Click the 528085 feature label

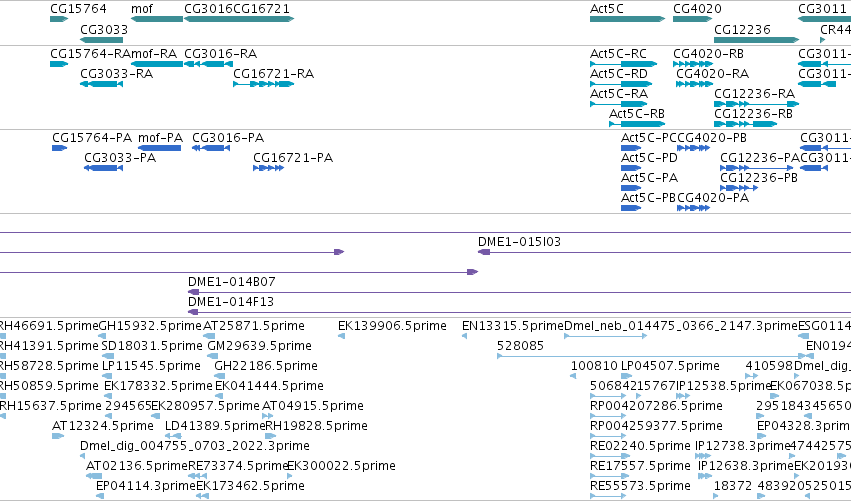520,345
